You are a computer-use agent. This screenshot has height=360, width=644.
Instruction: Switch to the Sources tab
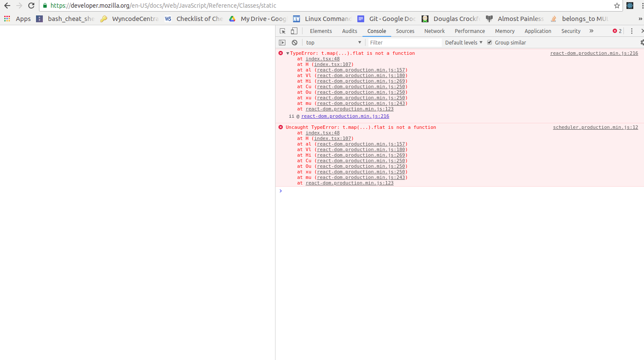coord(405,31)
